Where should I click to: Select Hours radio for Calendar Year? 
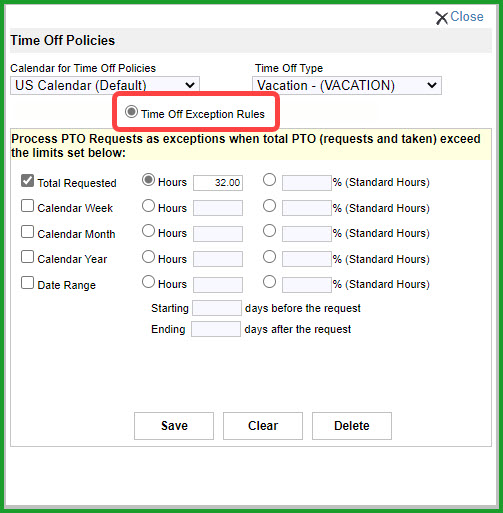pos(148,257)
